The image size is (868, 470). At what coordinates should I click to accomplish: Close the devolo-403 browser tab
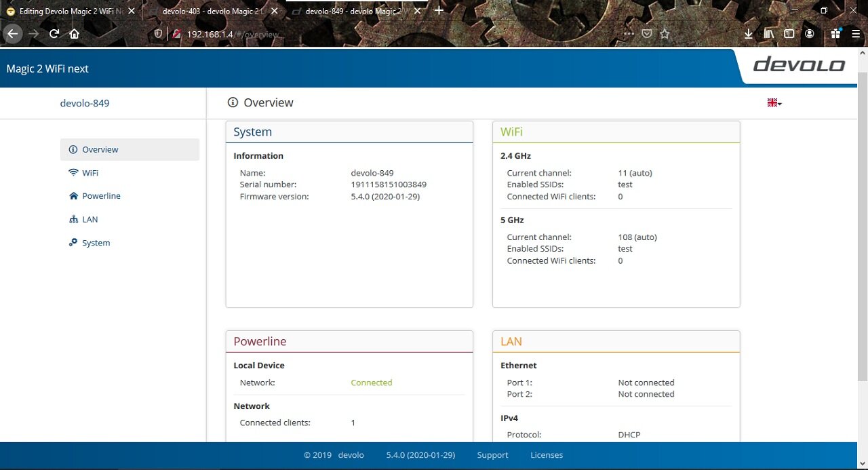coord(275,11)
